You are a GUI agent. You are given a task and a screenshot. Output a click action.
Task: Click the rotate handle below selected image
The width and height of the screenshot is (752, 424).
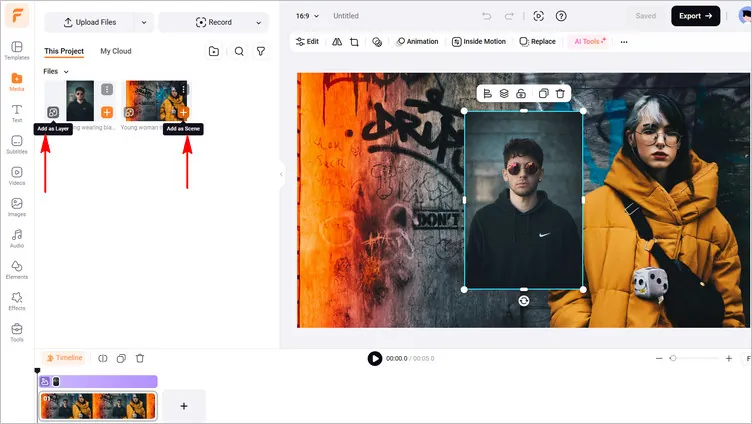tap(524, 301)
